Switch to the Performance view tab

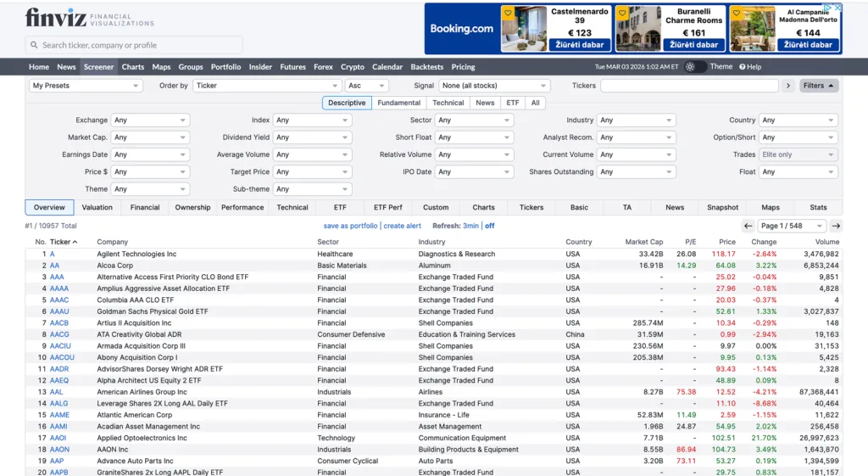tap(242, 207)
